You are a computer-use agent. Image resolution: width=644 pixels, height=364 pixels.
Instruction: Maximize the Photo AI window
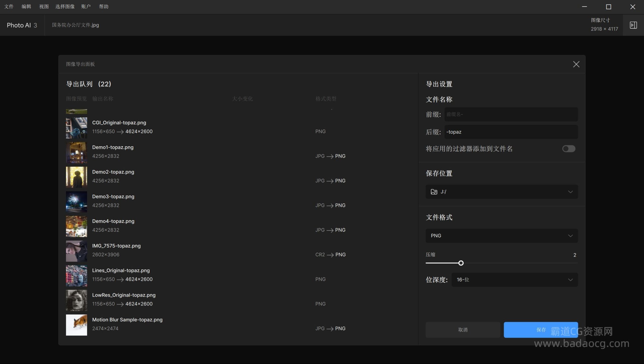[x=609, y=7]
